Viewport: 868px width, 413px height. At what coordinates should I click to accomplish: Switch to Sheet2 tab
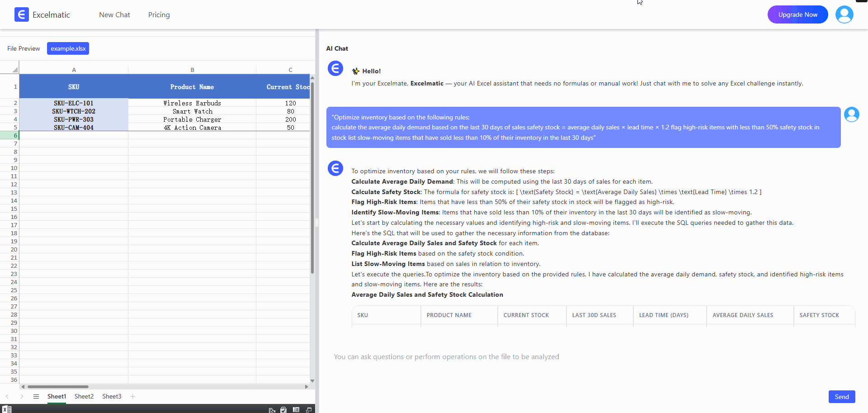click(x=84, y=396)
